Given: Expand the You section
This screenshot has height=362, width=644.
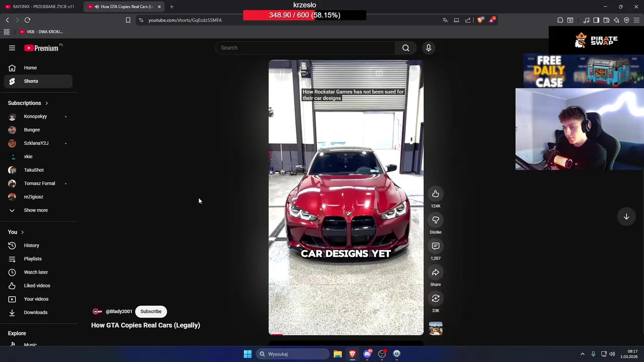Looking at the screenshot, I should coord(16,232).
